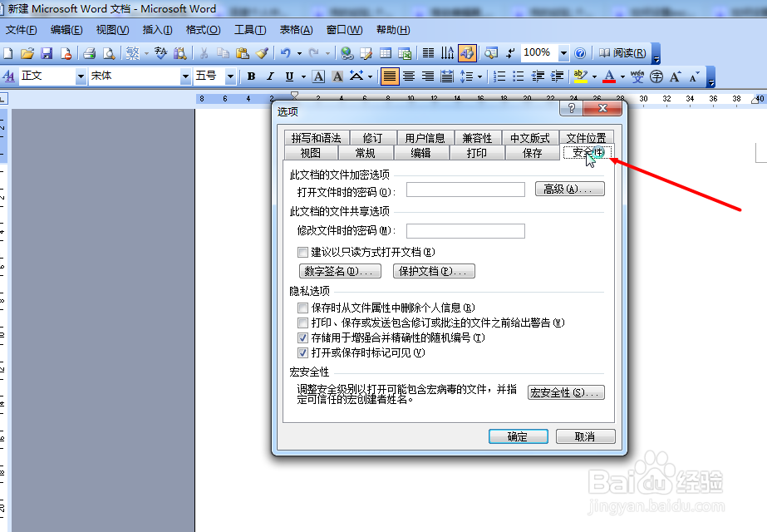Uncheck 存储用于增强合并精确性的随机编号
The width and height of the screenshot is (767, 532).
click(x=302, y=337)
